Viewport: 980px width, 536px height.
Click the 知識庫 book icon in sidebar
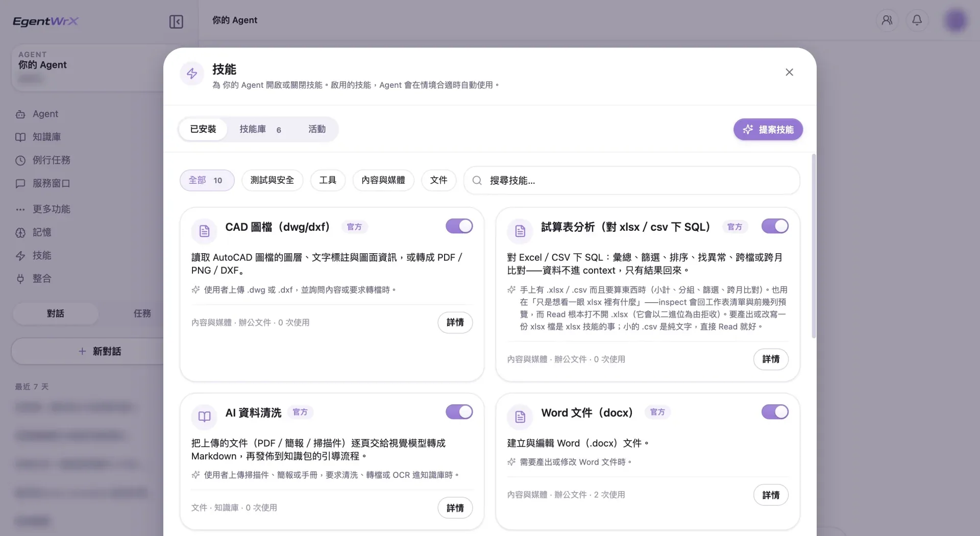click(20, 137)
